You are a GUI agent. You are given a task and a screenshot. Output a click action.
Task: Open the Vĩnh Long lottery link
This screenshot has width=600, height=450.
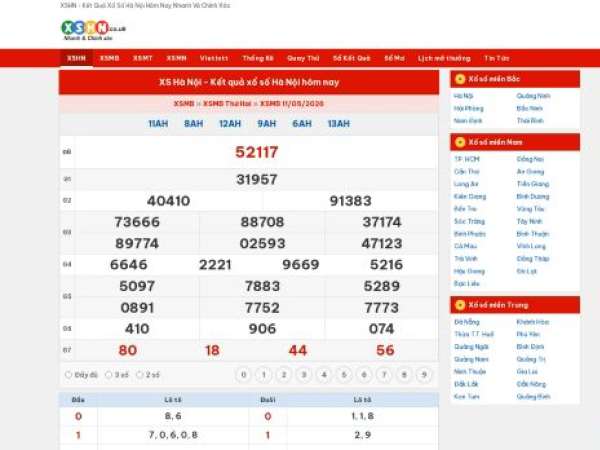pos(531,246)
